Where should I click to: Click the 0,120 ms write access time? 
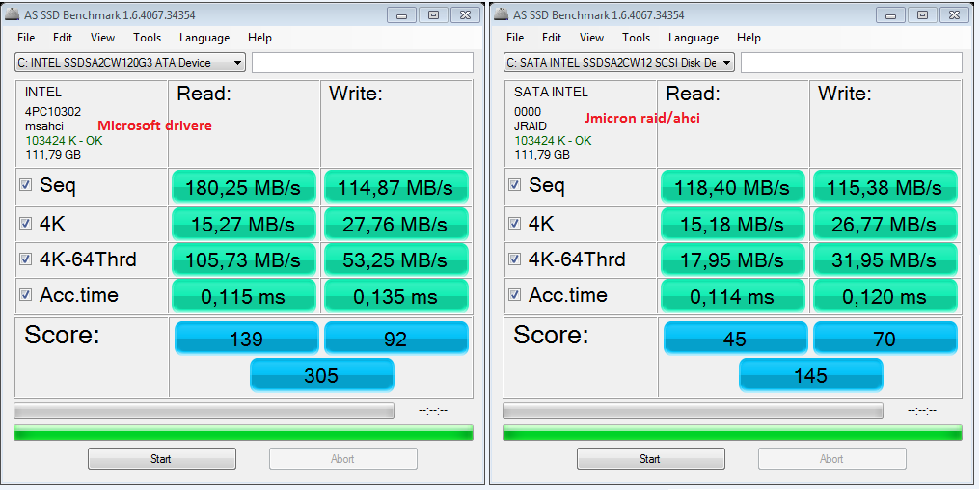[885, 295]
